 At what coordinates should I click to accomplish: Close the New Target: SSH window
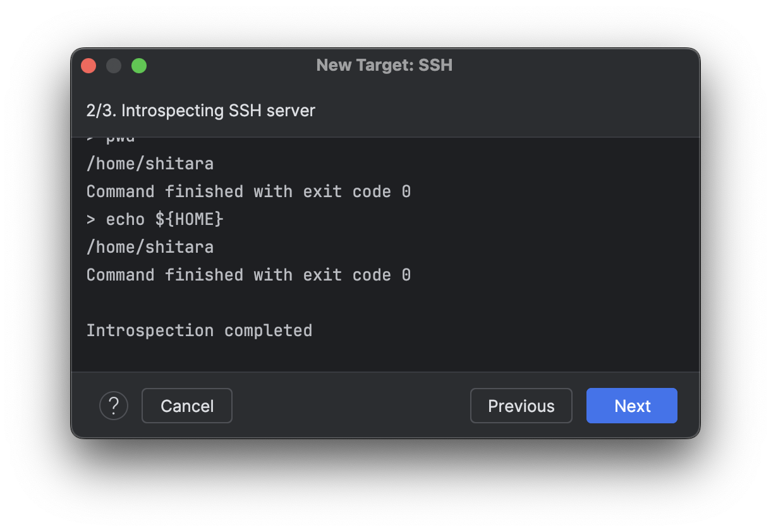pyautogui.click(x=88, y=66)
